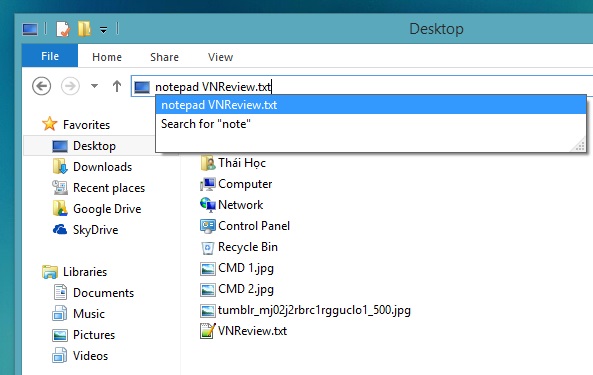Open the Videos library

tap(90, 356)
